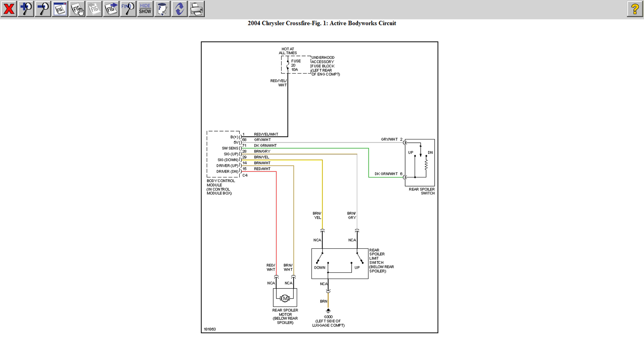Click the Rear Spoiler Motor symbol
644x355 pixels.
(x=285, y=298)
